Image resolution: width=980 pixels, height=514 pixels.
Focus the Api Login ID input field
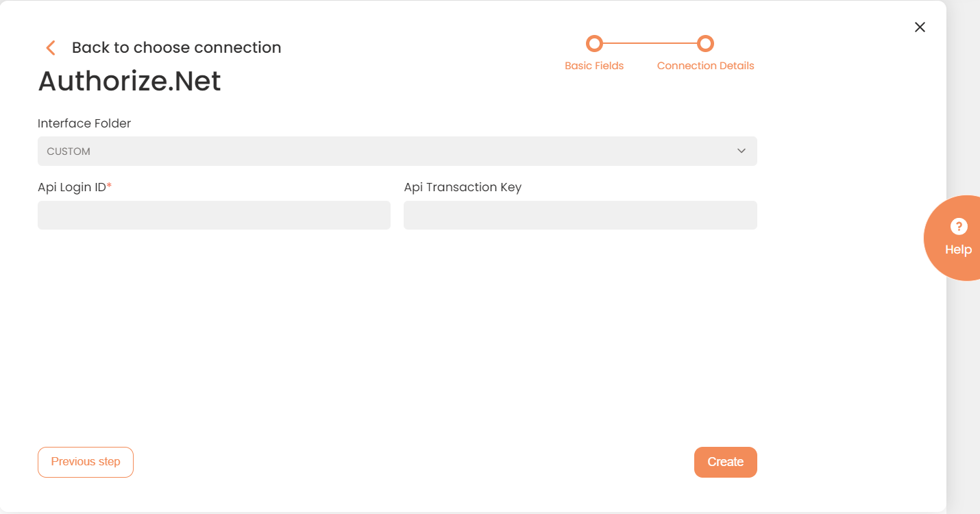pyautogui.click(x=214, y=215)
